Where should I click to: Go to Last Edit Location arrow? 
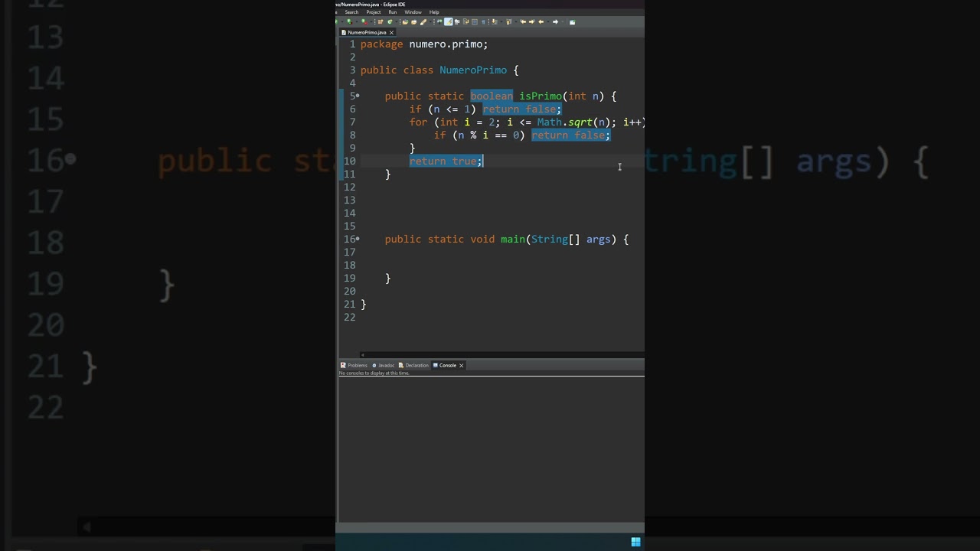524,22
